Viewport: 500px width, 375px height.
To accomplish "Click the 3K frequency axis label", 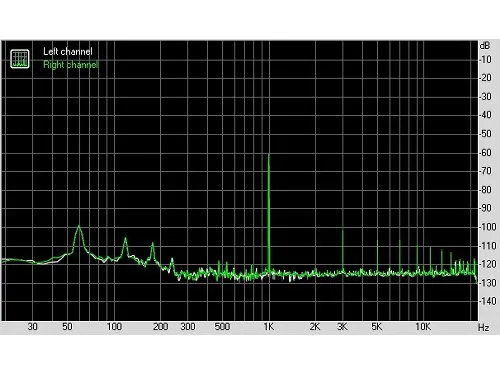I will click(342, 327).
